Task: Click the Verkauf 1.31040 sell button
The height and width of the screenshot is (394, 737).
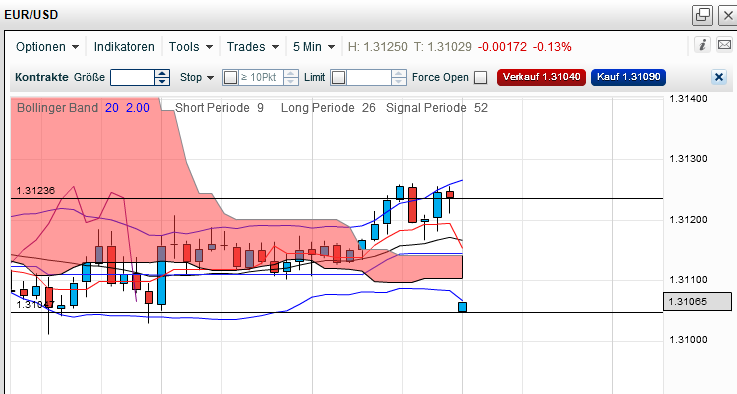Action: pos(541,77)
